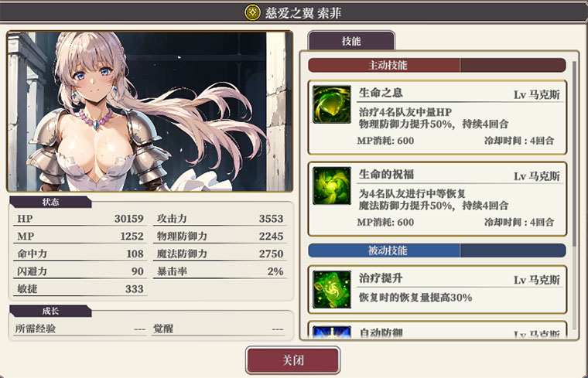Select the 治疗提升 passive skill icon
The height and width of the screenshot is (378, 588).
(x=332, y=290)
